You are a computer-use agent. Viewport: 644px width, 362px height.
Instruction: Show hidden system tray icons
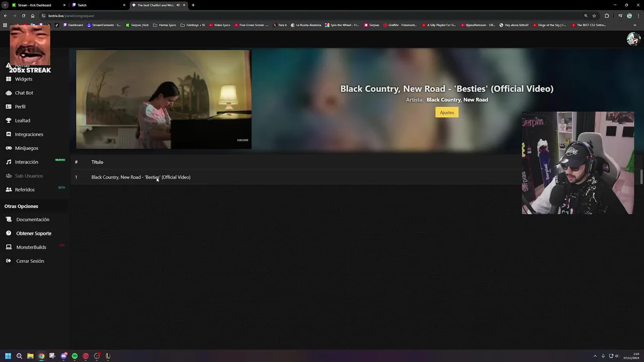(x=595, y=356)
